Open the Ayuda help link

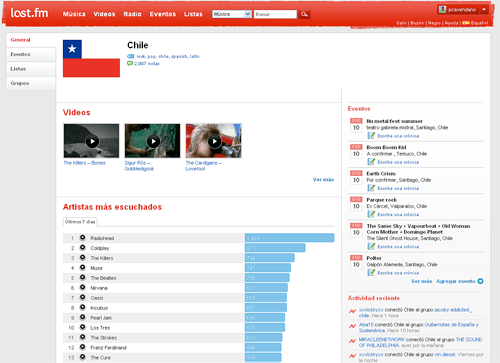pos(451,23)
